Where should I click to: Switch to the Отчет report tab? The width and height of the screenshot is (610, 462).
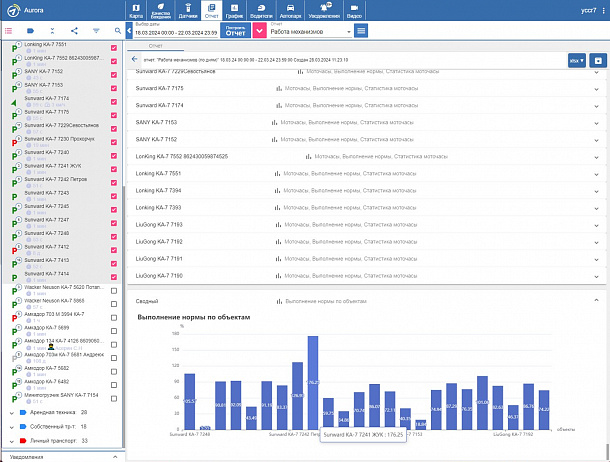click(212, 10)
